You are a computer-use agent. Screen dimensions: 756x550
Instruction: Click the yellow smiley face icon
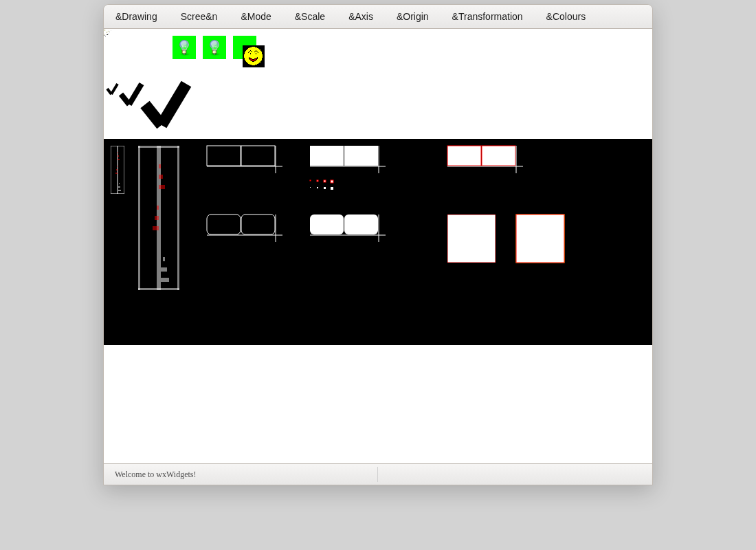[x=254, y=56]
